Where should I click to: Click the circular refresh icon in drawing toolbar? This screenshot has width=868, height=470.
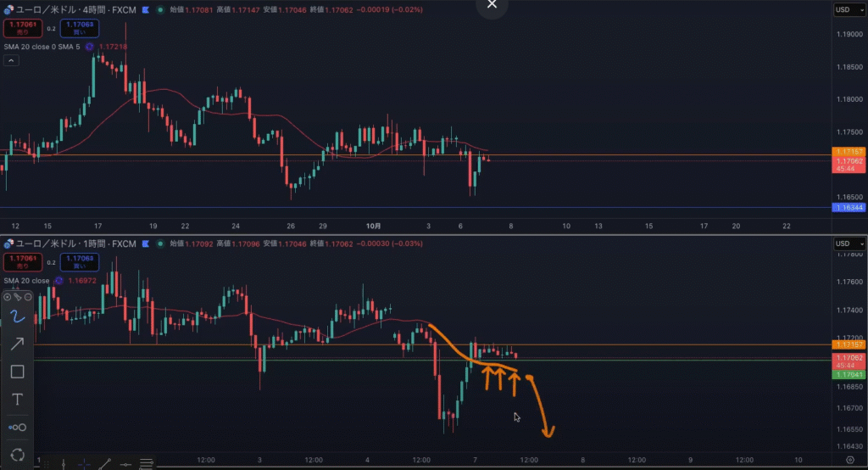pos(17,455)
